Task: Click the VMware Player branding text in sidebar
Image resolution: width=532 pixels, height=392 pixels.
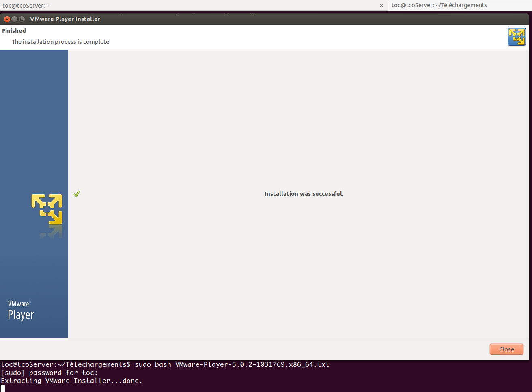Action: pyautogui.click(x=21, y=311)
